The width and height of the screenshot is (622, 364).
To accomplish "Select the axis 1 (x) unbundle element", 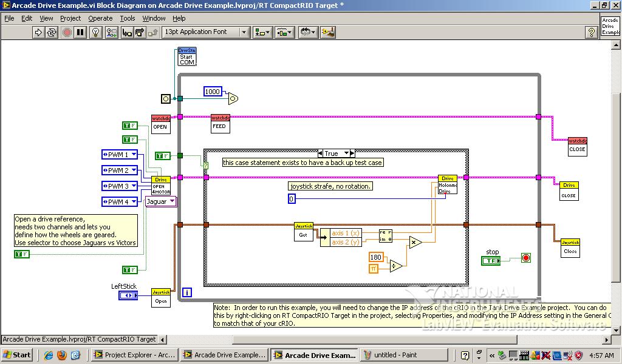I will coord(345,233).
